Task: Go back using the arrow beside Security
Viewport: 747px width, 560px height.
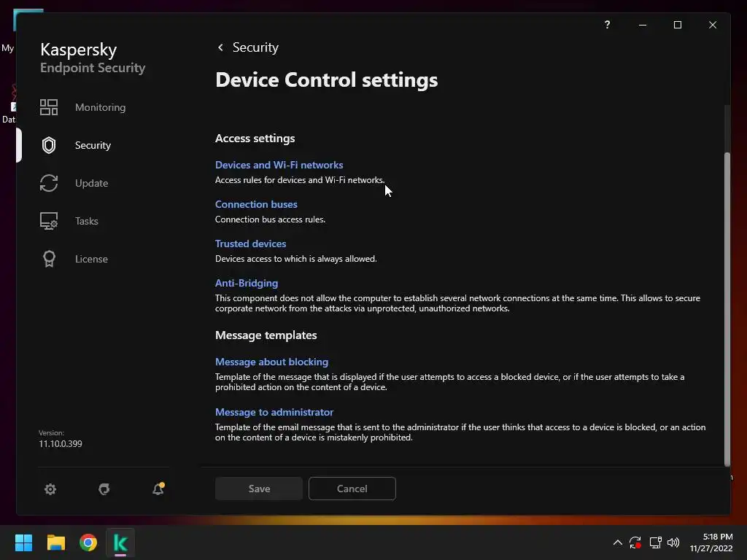Action: tap(220, 47)
